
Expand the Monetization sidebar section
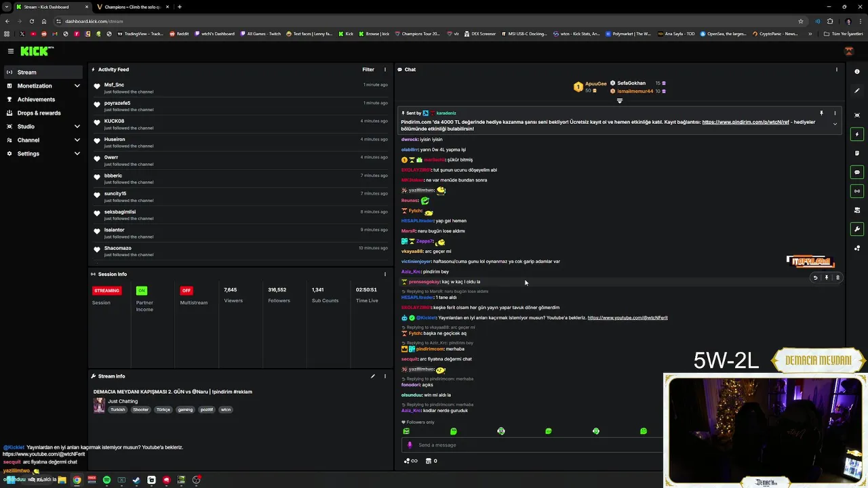point(77,86)
